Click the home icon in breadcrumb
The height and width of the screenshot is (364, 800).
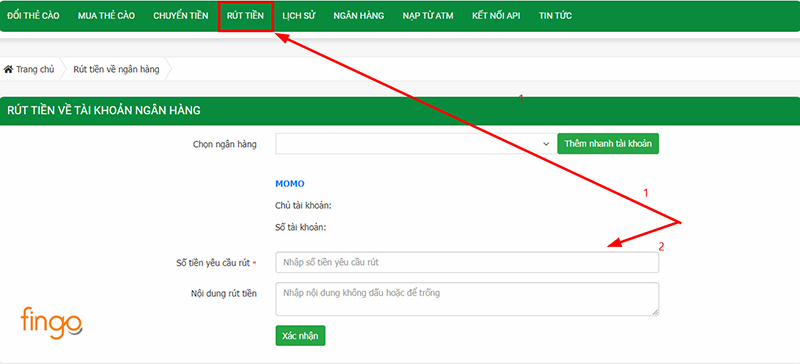pos(8,69)
